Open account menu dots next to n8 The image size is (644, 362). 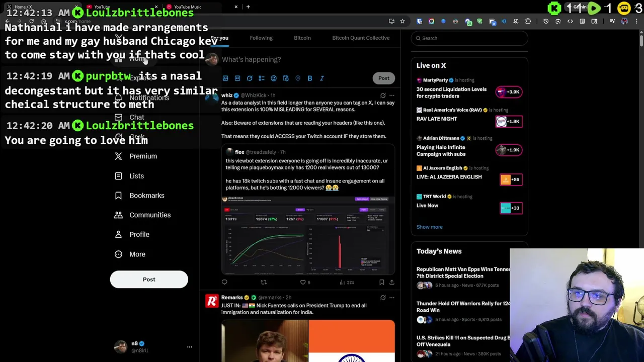190,347
